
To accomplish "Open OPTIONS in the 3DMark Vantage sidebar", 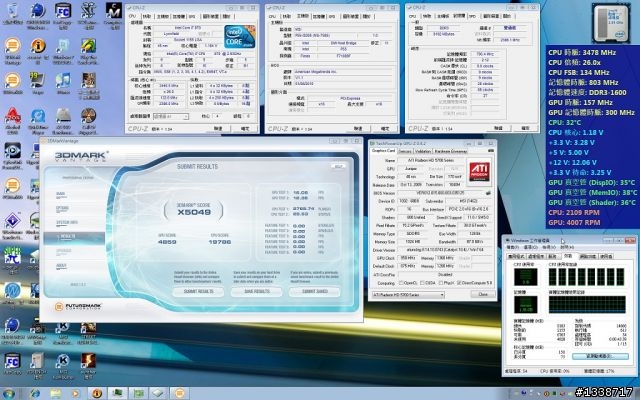I will [x=63, y=209].
